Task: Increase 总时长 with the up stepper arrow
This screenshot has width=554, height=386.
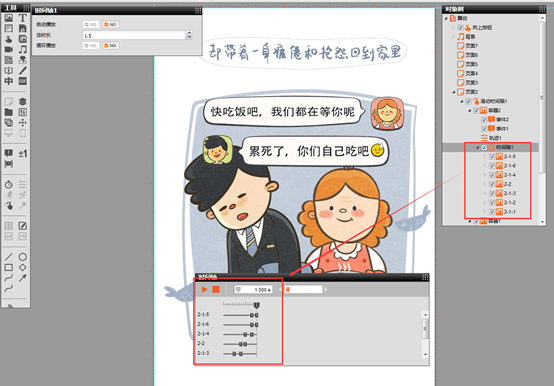Action: click(189, 33)
